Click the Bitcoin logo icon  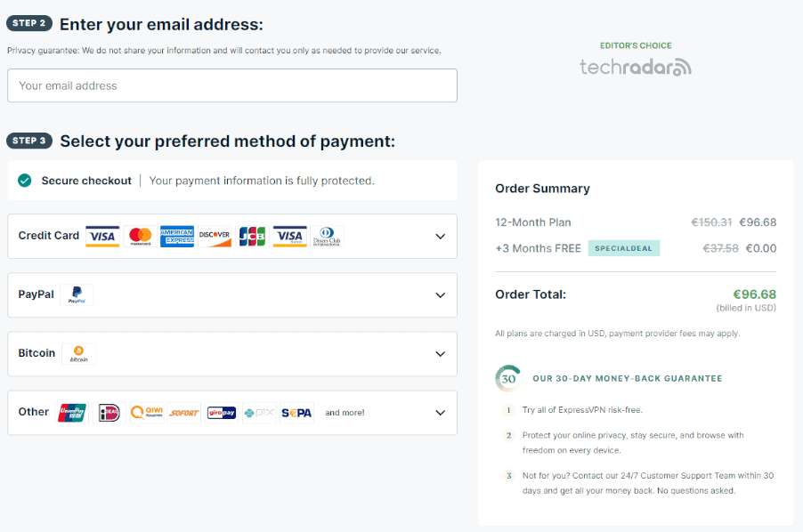click(79, 354)
